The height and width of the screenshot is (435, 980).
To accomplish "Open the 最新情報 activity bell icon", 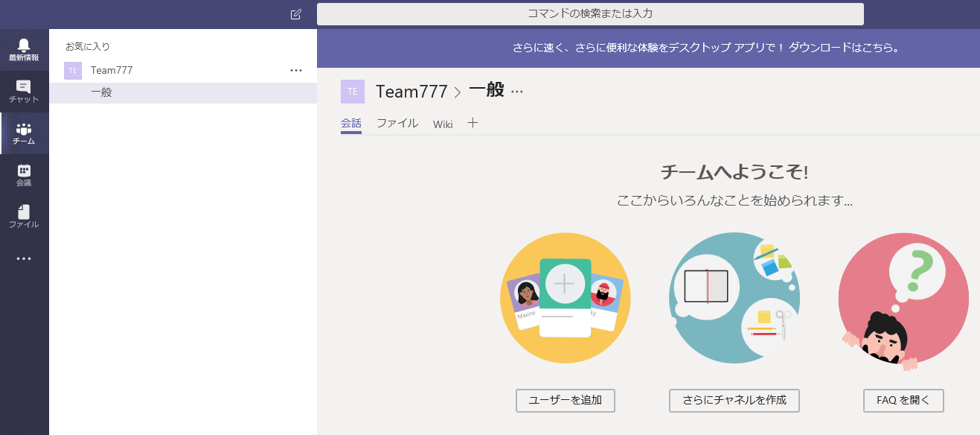I will (24, 49).
